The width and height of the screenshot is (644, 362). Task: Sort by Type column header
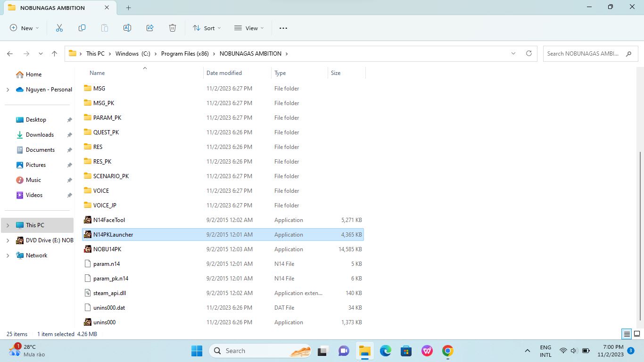[280, 73]
